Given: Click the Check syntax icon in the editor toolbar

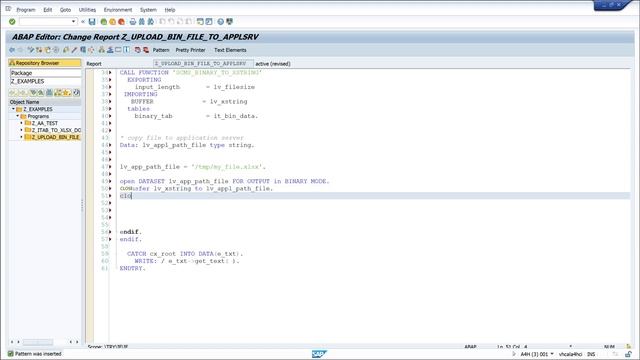Looking at the screenshot, I should click(65, 50).
